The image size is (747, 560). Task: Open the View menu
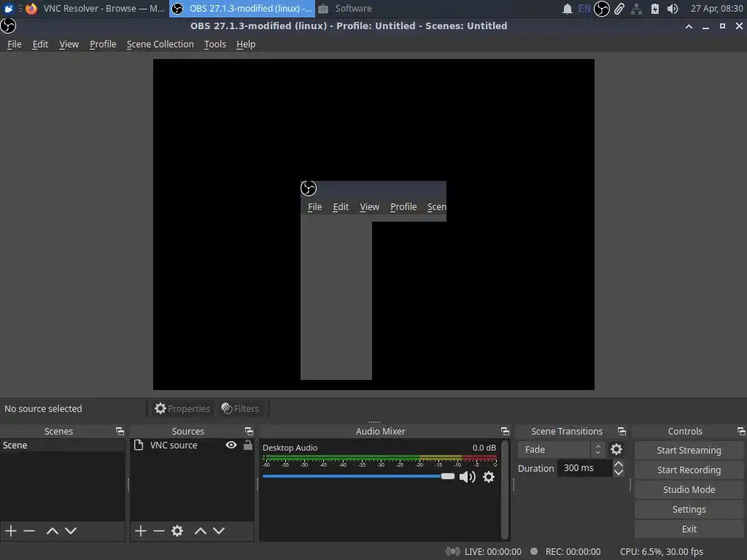[x=69, y=44]
